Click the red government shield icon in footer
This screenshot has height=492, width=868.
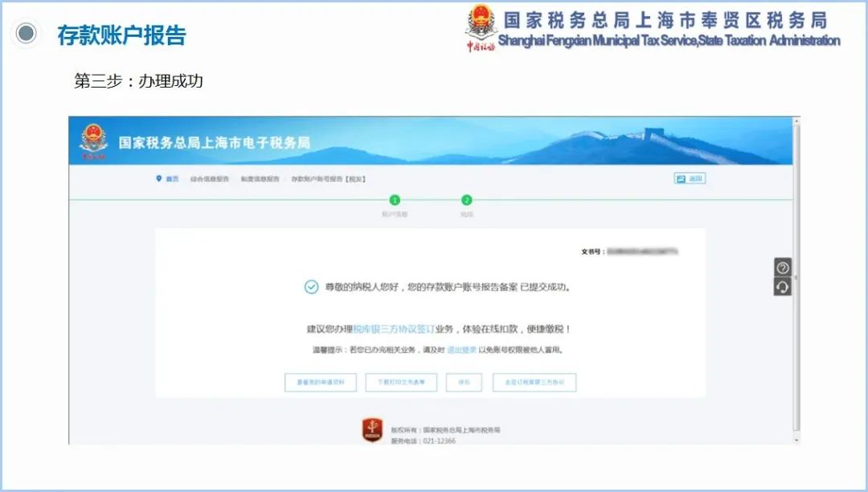click(x=373, y=430)
